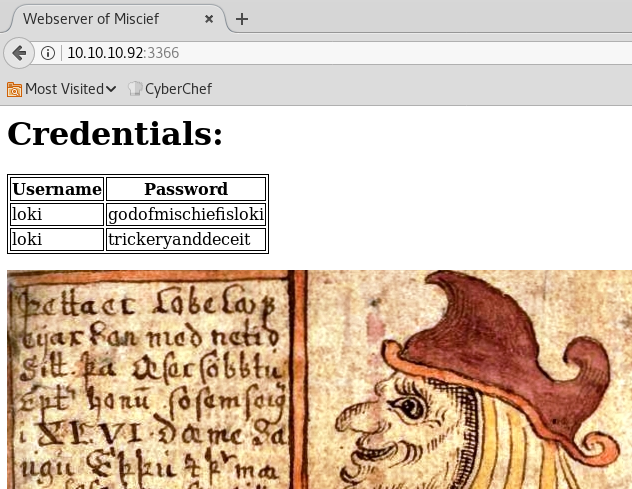Image resolution: width=632 pixels, height=489 pixels.
Task: Expand the Most Visited dropdown arrow
Action: (x=111, y=89)
